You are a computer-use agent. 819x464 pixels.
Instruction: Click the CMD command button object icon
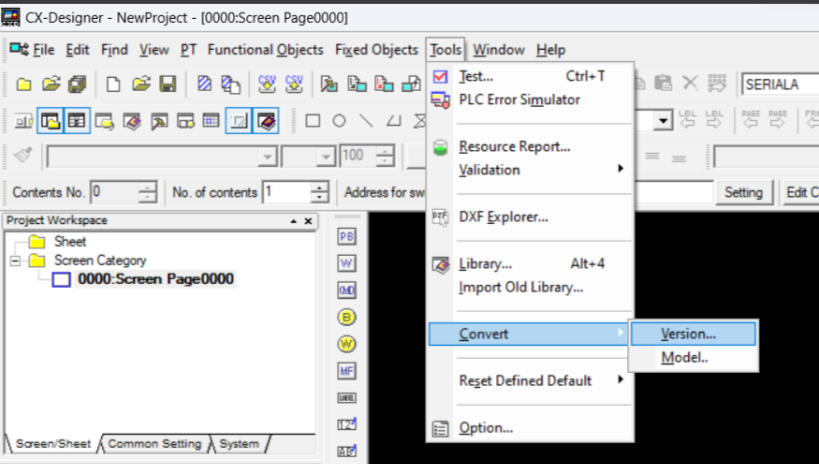pos(347,290)
